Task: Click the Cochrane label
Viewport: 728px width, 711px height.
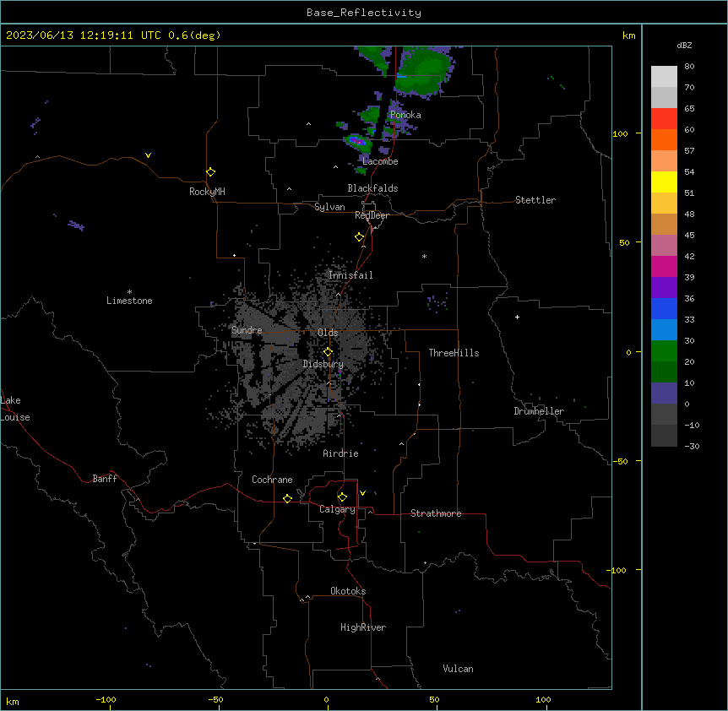Action: coord(272,480)
